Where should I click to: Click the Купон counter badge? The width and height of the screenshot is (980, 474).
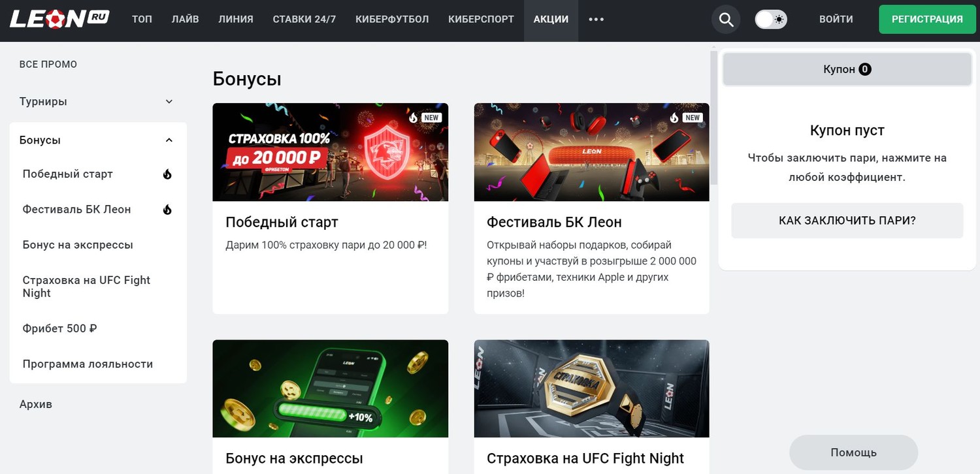(x=865, y=69)
